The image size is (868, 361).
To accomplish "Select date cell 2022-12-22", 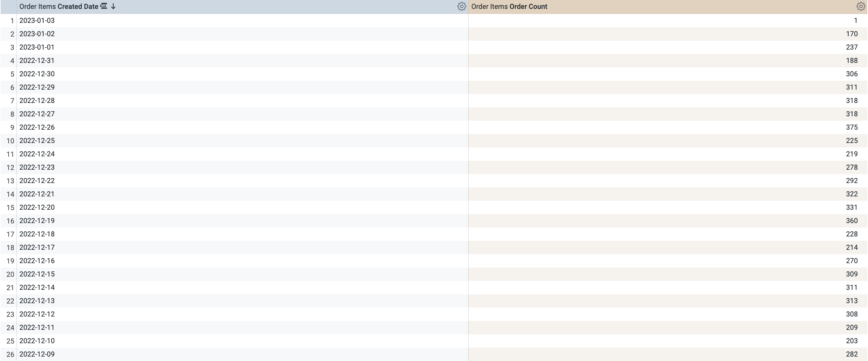I will point(37,181).
